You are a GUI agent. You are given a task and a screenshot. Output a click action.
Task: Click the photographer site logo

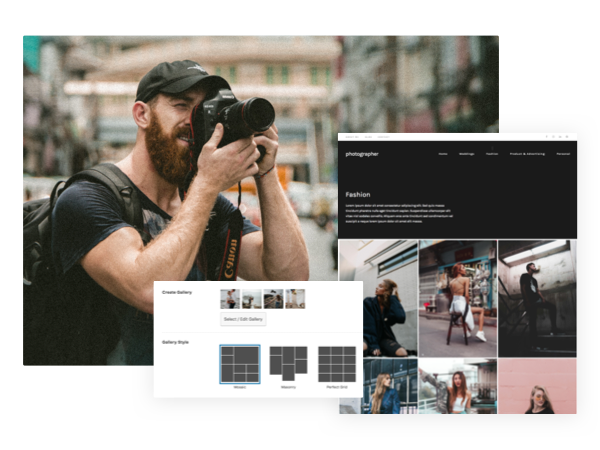(x=362, y=154)
